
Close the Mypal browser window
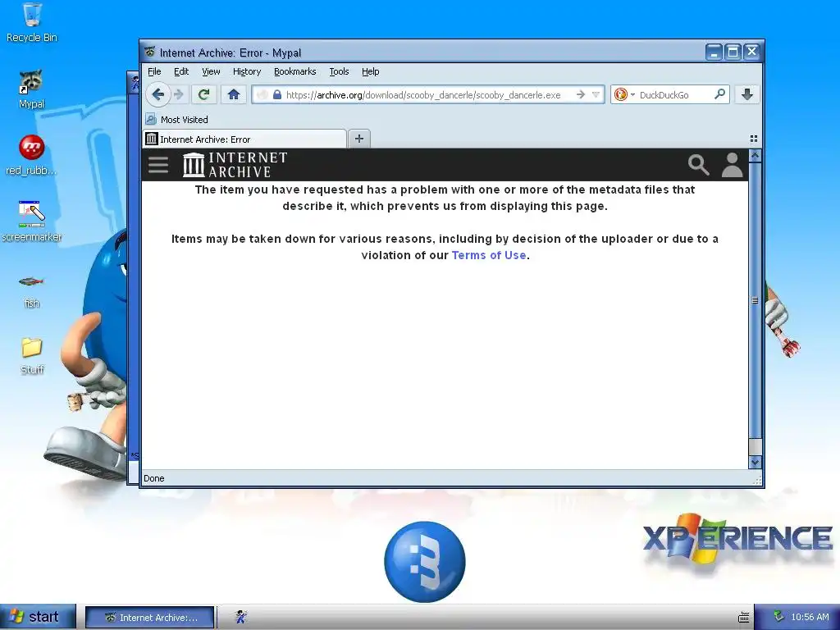(751, 52)
